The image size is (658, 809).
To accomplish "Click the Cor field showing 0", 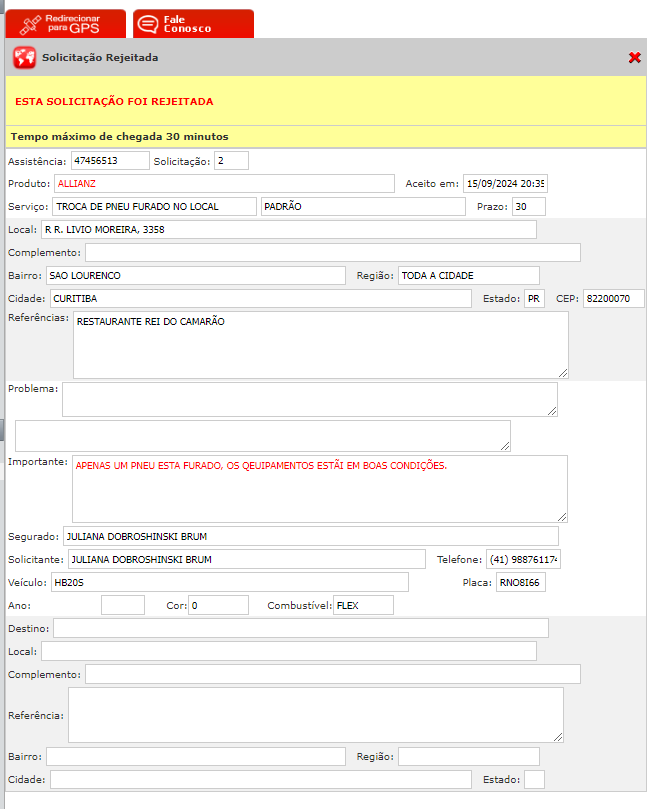I will tap(218, 605).
